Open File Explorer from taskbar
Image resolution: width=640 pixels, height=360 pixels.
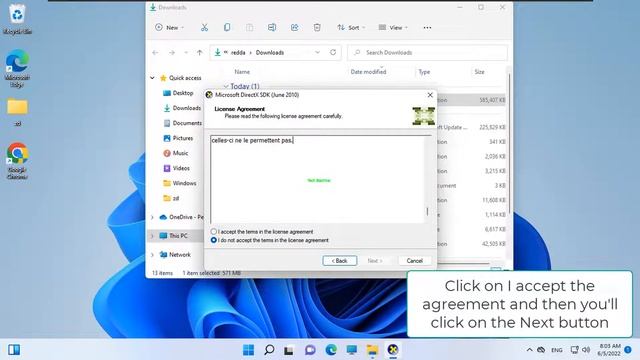[x=372, y=350]
